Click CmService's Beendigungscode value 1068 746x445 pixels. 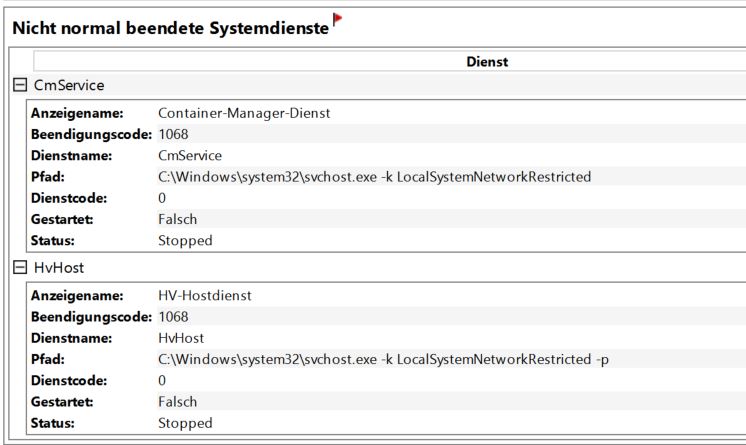pyautogui.click(x=173, y=134)
